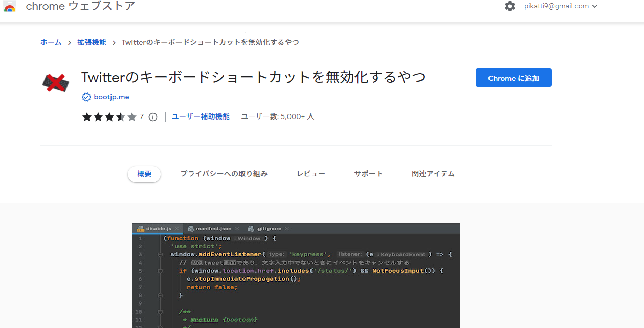Open the サポート tab

[368, 174]
